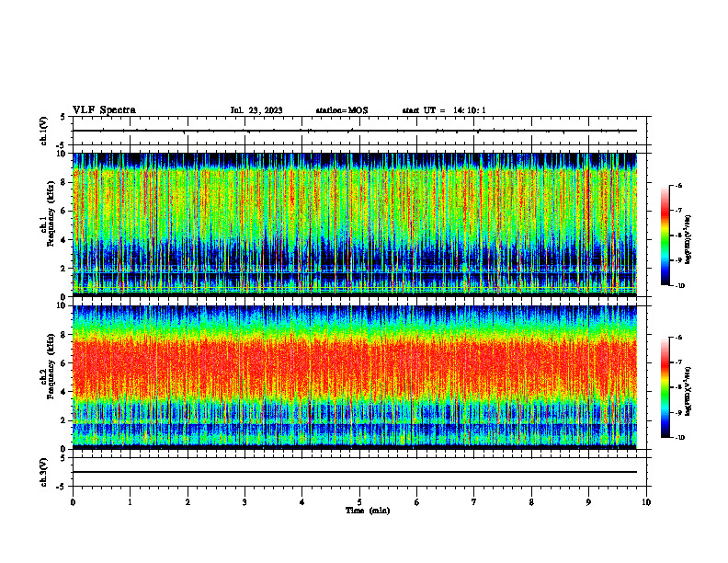The width and height of the screenshot is (728, 563).
Task: Click the 3 minute tick label
Action: click(245, 502)
